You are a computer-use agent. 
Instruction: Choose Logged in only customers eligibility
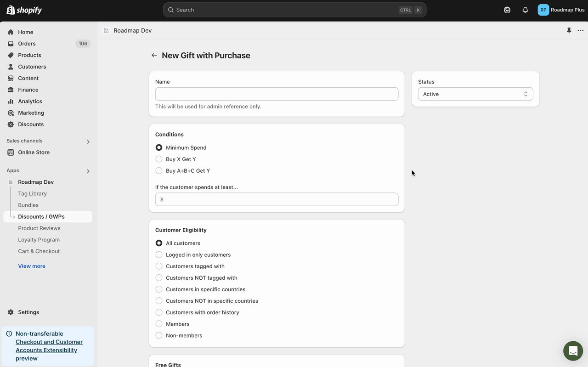(159, 254)
